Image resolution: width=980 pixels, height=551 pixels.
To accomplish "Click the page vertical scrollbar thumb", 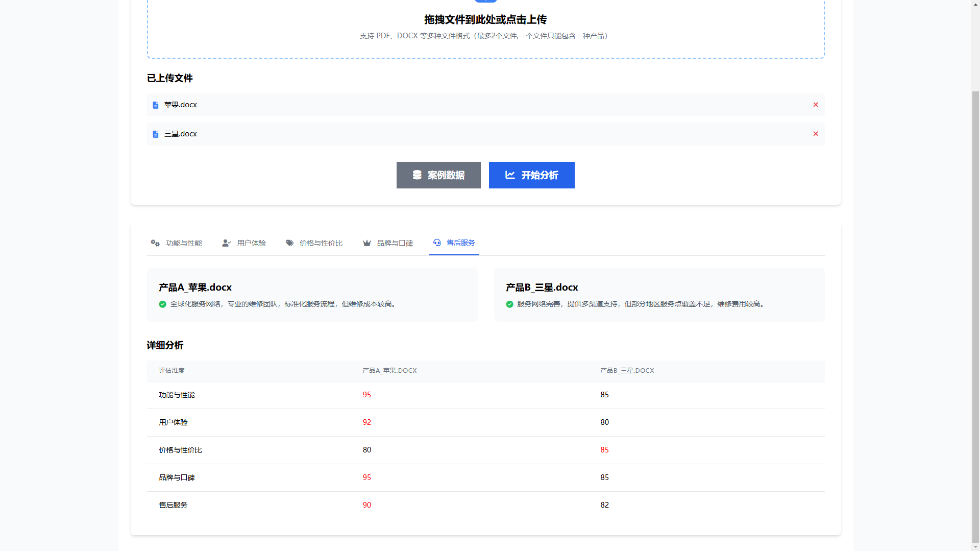I will point(975,317).
